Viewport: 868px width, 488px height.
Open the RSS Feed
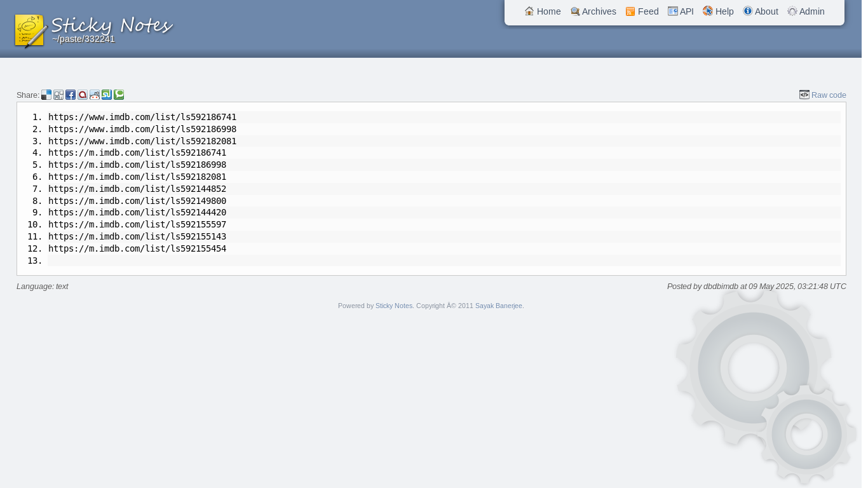(x=642, y=11)
